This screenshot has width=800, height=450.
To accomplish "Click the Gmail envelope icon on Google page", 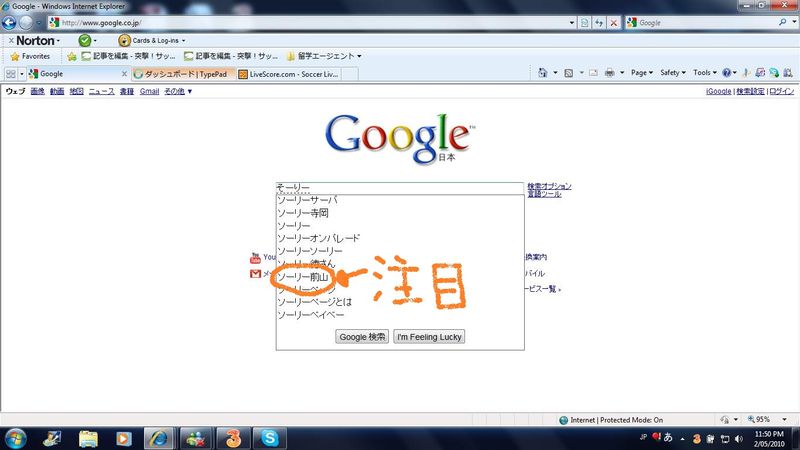I will [x=256, y=274].
